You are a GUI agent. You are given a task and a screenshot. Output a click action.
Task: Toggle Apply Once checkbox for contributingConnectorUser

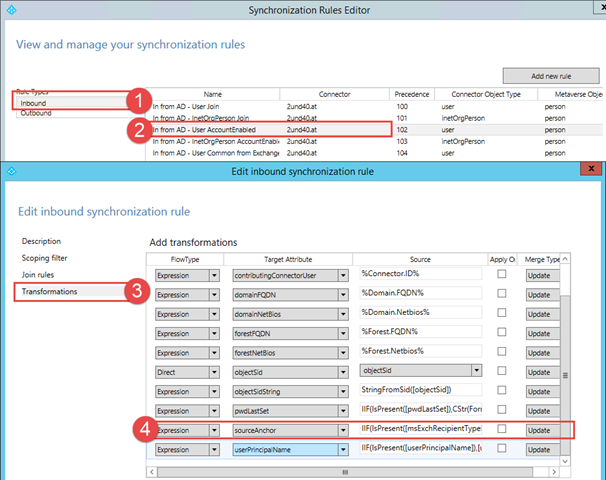(502, 274)
